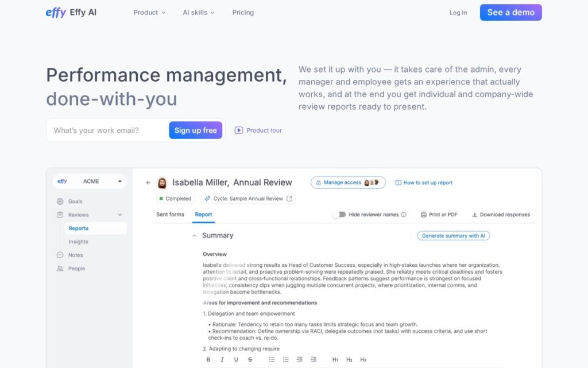The image size is (588, 368).
Task: Open Cycle: Sample Annual Review link
Action: (x=248, y=198)
